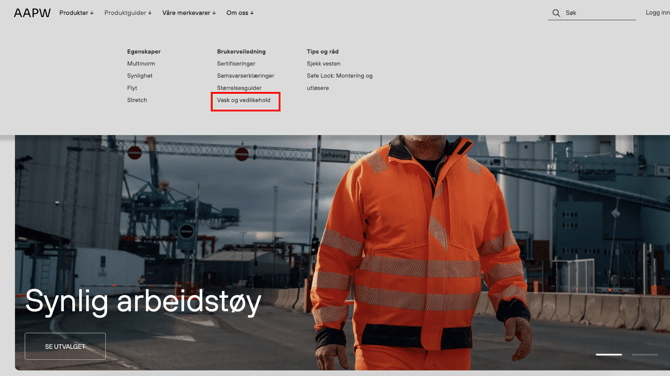Open the Våre merkevarer dropdown
The height and width of the screenshot is (376, 670).
[189, 13]
